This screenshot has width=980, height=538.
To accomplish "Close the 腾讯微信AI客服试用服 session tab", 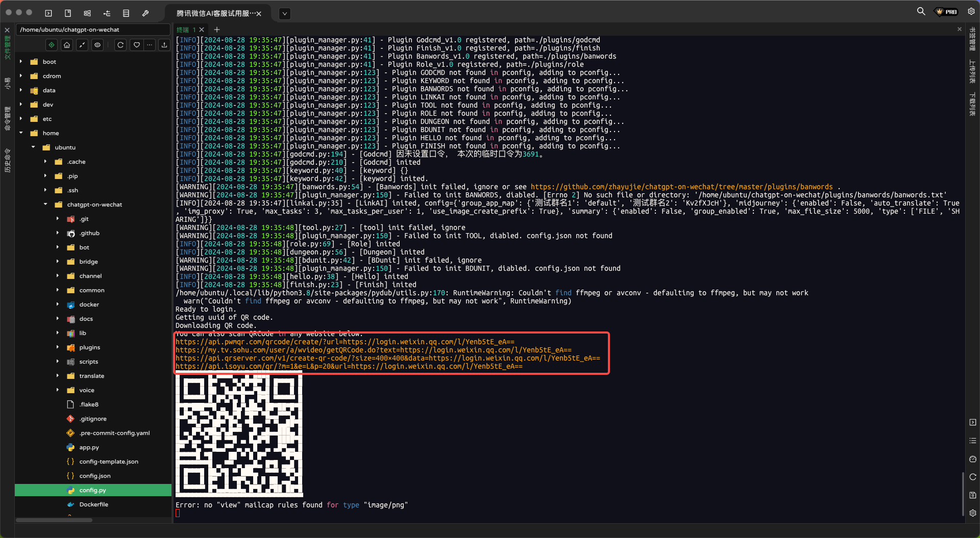I will tap(259, 14).
